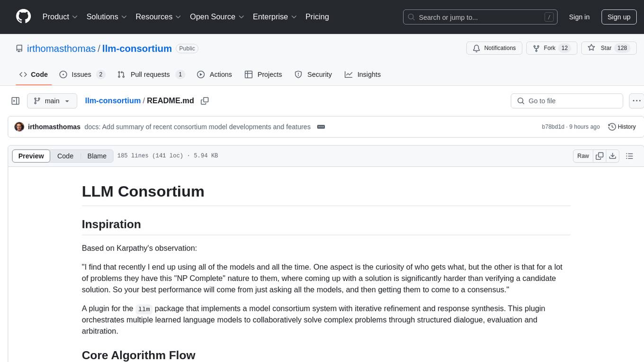Open the fork count of 12

tap(564, 48)
